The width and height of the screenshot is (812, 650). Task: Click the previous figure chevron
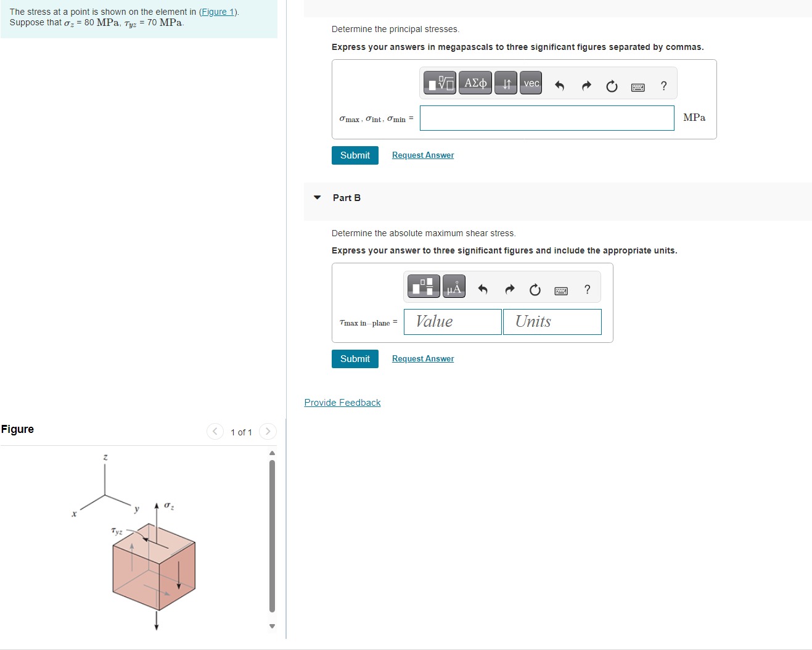click(215, 432)
